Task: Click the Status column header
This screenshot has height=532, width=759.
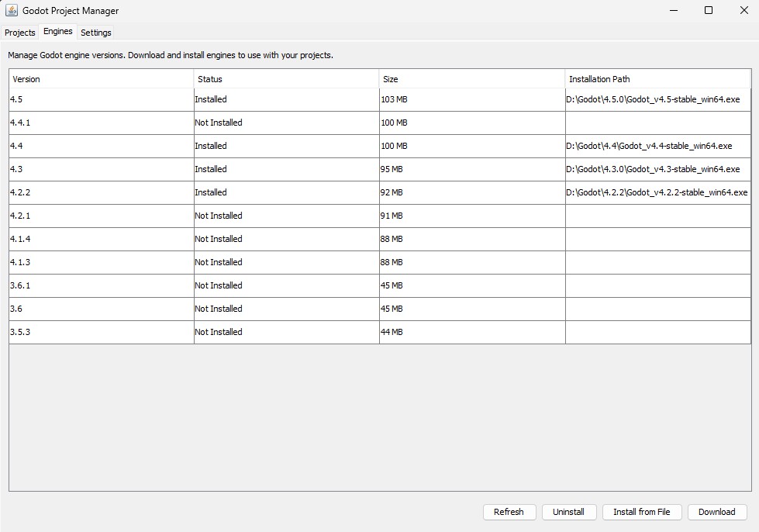Action: (x=286, y=79)
